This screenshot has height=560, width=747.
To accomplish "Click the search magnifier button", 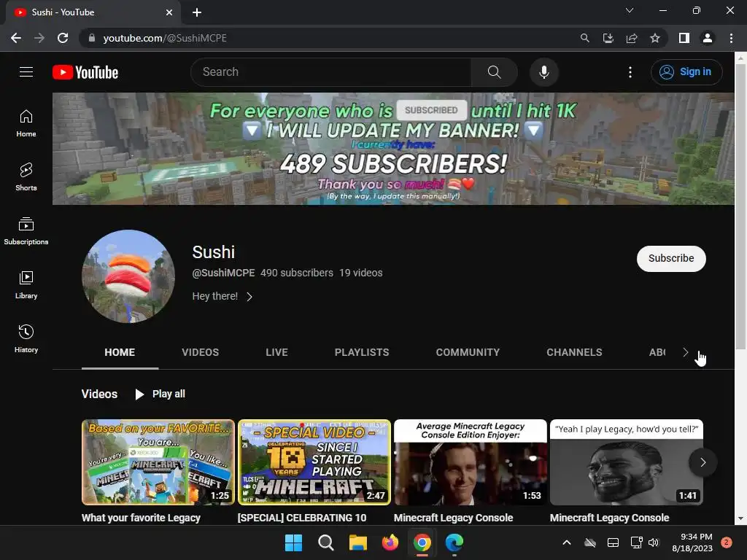I will coord(494,72).
